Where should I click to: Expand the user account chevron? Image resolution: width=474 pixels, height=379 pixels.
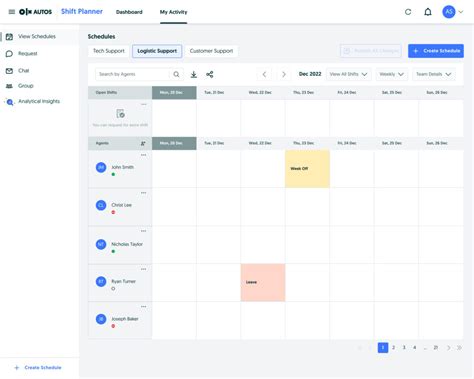tap(461, 12)
